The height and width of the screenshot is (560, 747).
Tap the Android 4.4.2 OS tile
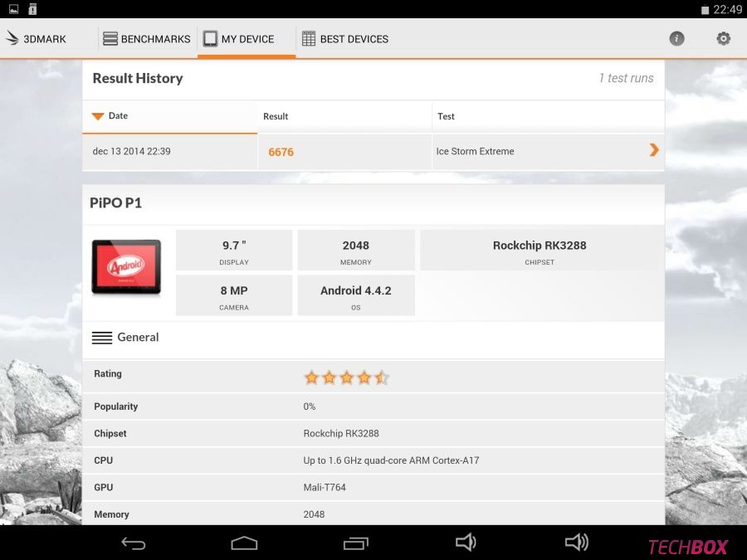coord(356,295)
